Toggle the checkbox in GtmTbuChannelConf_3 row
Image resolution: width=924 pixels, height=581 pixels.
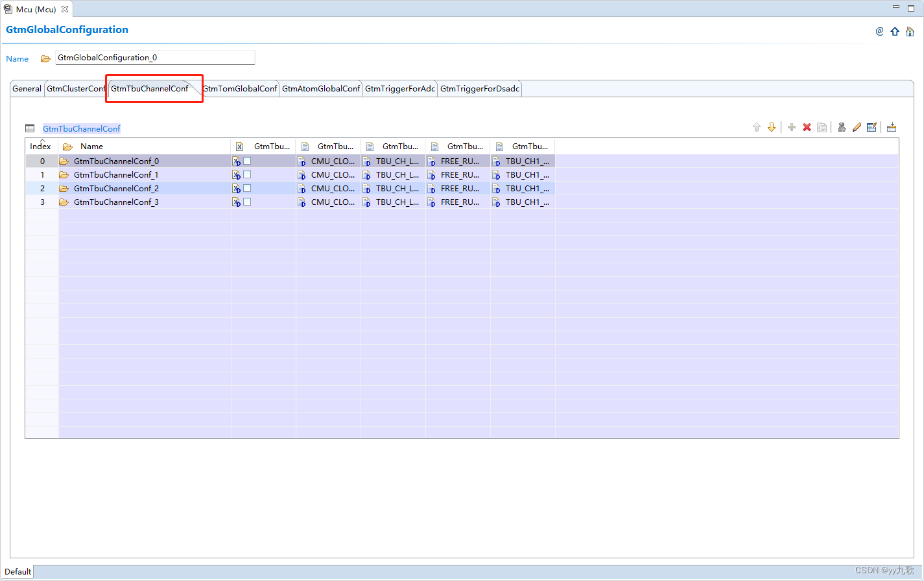(247, 202)
